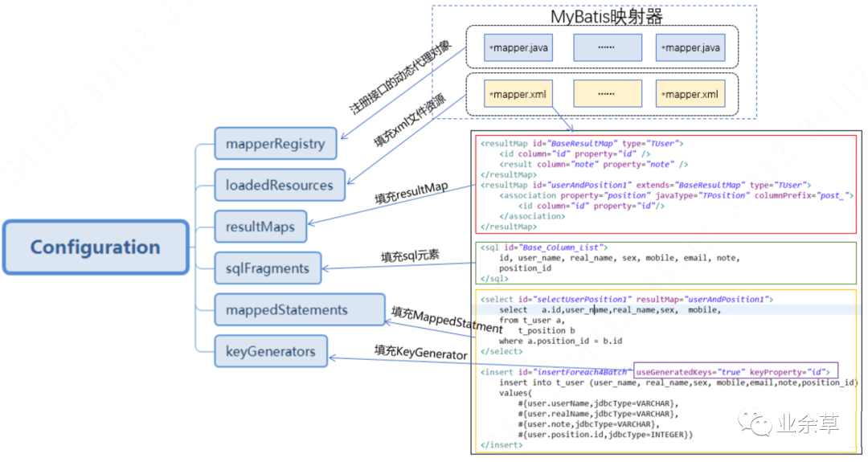
Task: Click the 填充KeyGenerator label
Action: (x=420, y=352)
